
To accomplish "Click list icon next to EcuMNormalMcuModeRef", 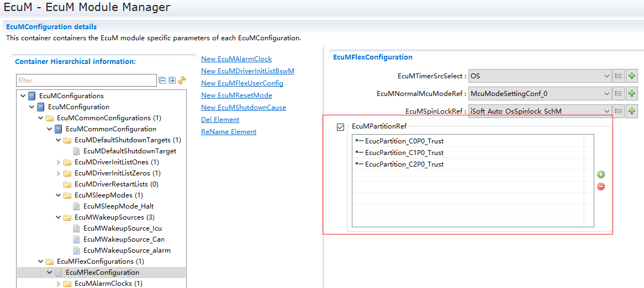I will (619, 94).
